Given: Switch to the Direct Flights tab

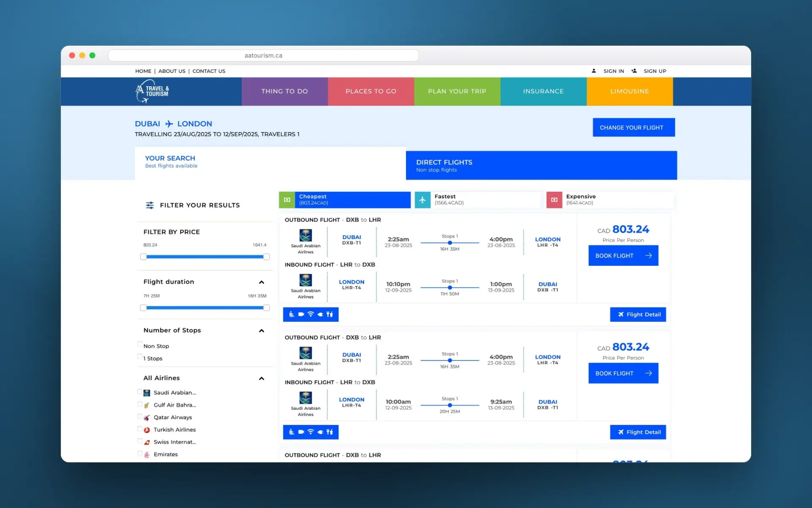Looking at the screenshot, I should (541, 166).
